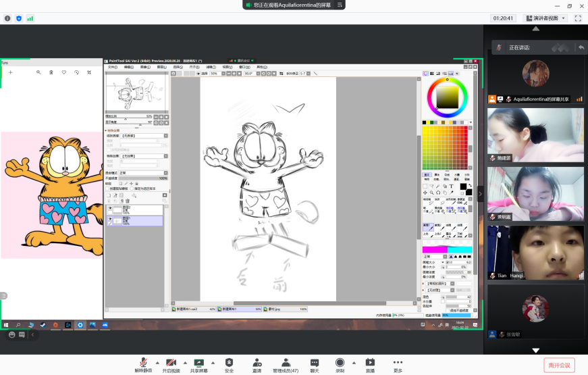Show previous participants with up arrow
Viewport: 588px width, 375px height.
pyautogui.click(x=535, y=28)
